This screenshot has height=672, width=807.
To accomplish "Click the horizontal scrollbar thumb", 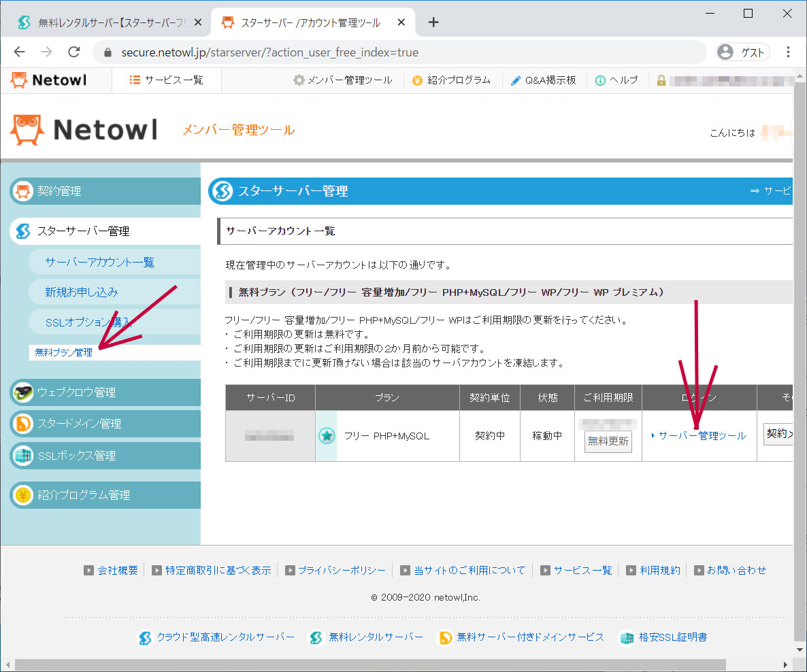I will [370, 665].
